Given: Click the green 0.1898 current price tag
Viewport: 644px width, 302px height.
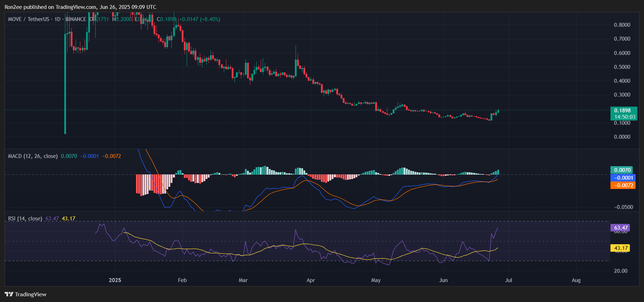Looking at the screenshot, I should [x=623, y=111].
